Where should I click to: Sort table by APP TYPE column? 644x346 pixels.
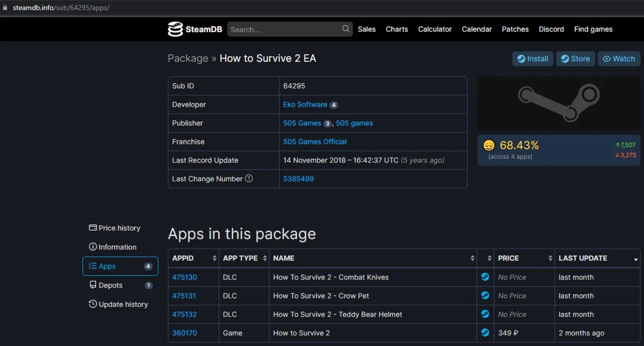coord(244,258)
